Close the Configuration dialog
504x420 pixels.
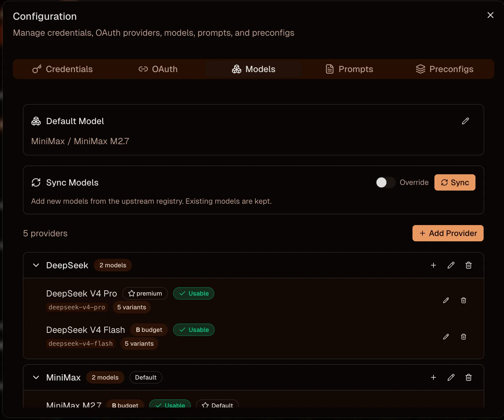(x=491, y=15)
